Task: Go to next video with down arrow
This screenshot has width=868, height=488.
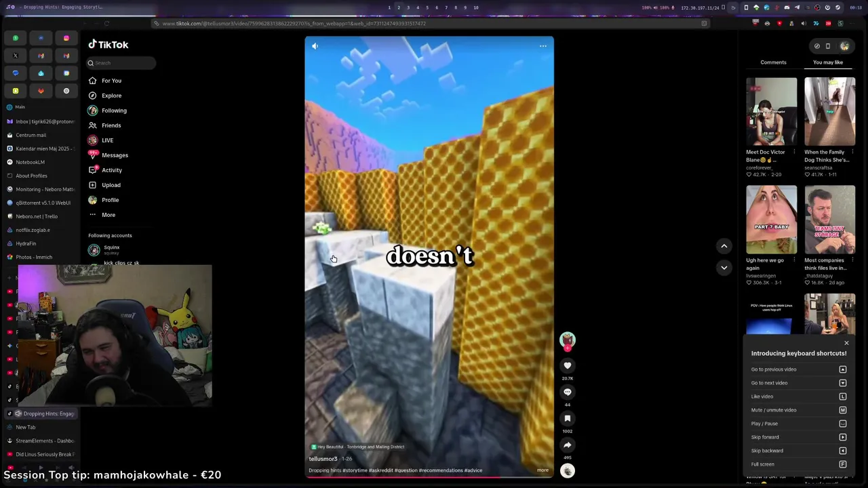Action: click(x=724, y=268)
